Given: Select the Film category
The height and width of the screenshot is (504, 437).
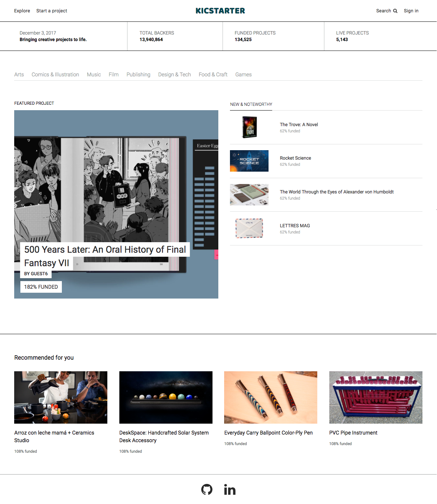Looking at the screenshot, I should [x=114, y=75].
